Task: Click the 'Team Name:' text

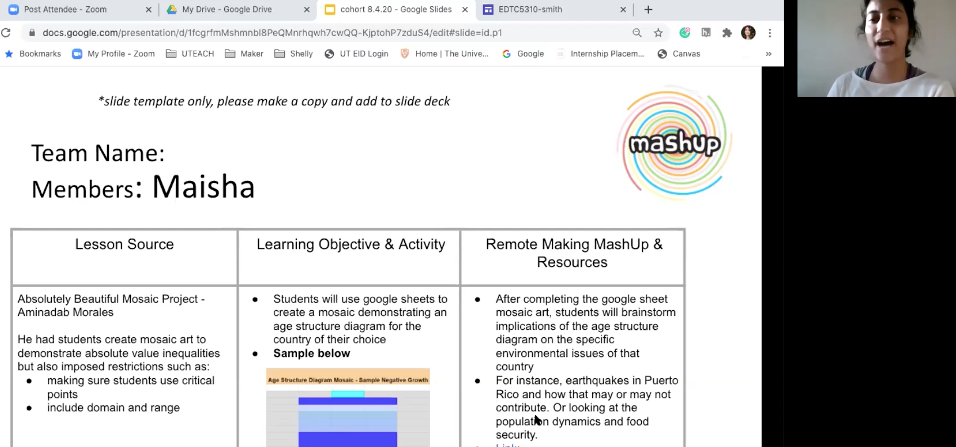Action: tap(98, 153)
